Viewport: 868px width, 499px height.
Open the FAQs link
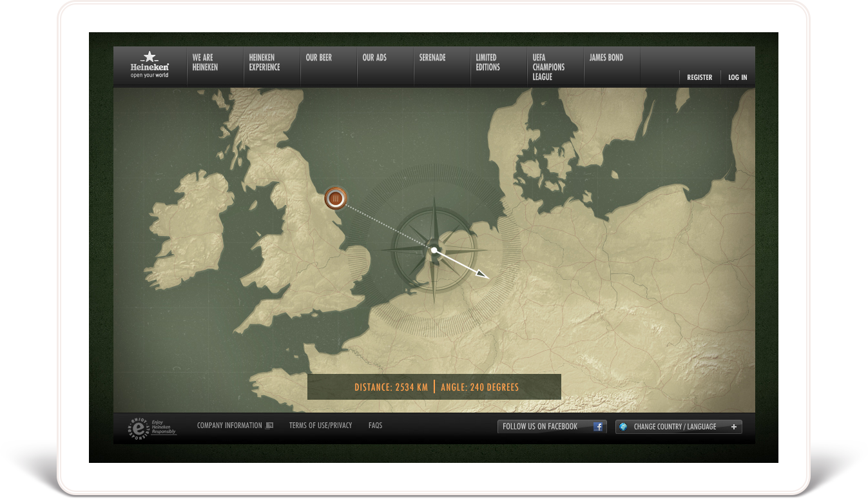pyautogui.click(x=375, y=426)
